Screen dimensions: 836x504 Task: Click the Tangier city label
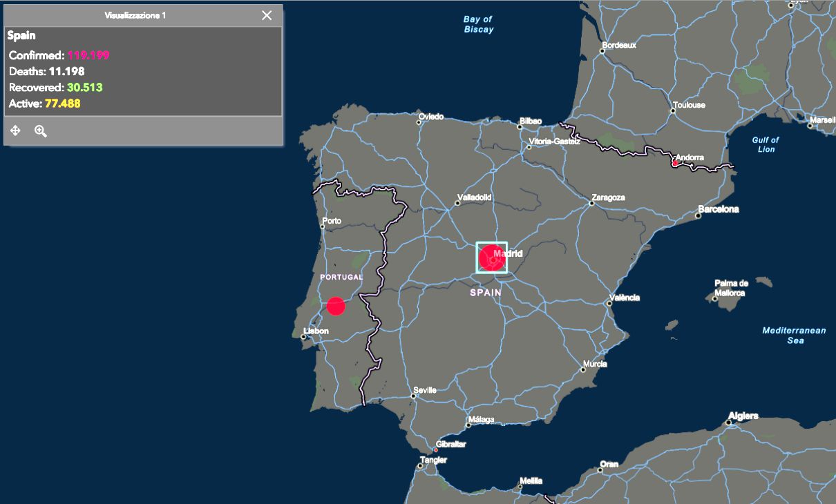pyautogui.click(x=433, y=461)
